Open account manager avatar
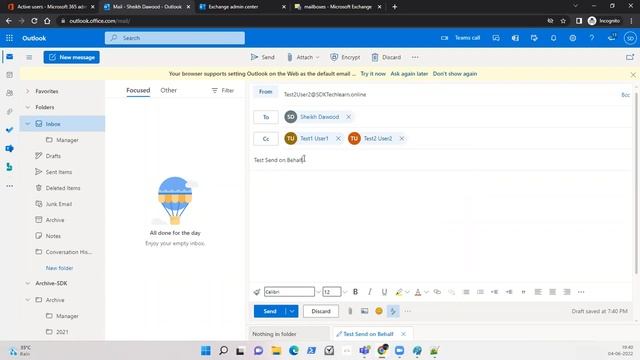 tap(630, 38)
